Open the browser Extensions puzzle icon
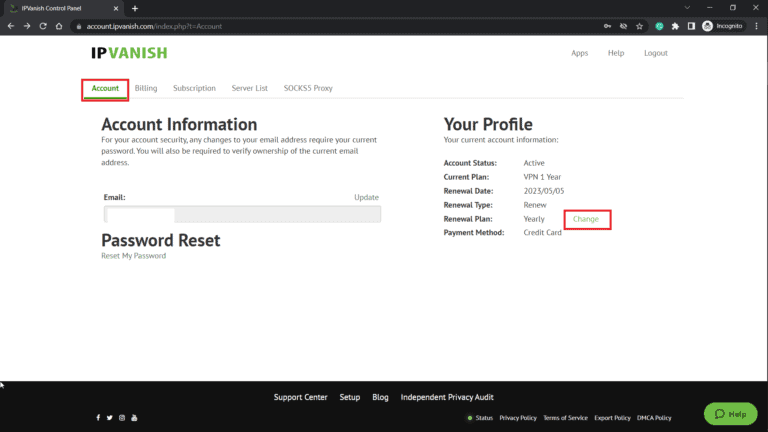 coord(675,26)
